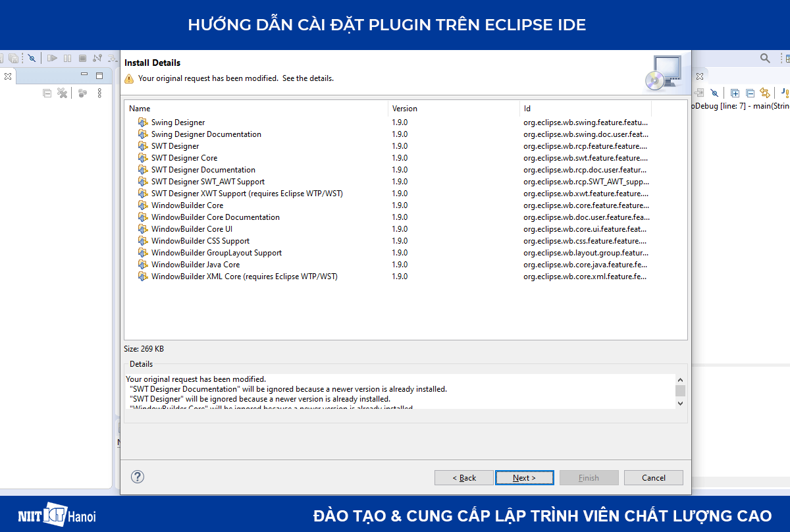Go back using the Back button
This screenshot has height=532, width=790.
tap(463, 477)
